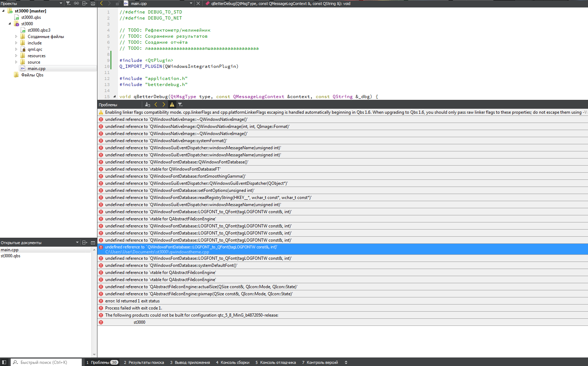This screenshot has width=588, height=366.
Task: Collapse the st3000 product node
Action: [10, 24]
